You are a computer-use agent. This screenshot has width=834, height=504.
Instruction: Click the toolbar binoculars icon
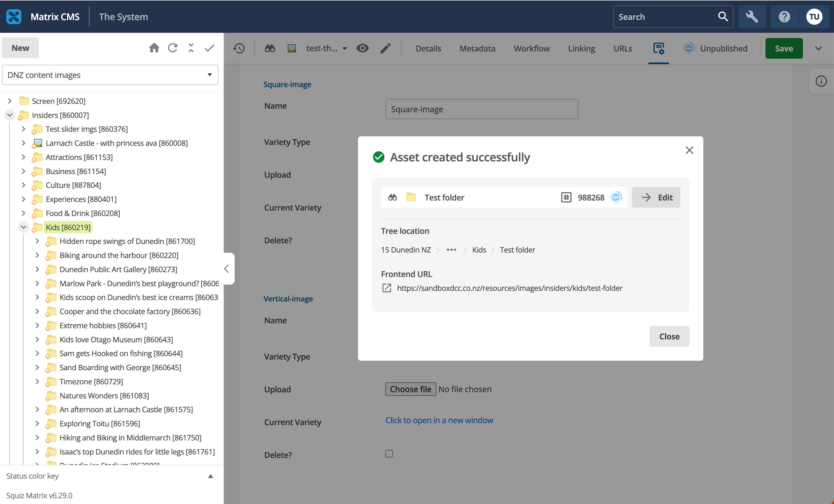pyautogui.click(x=270, y=48)
